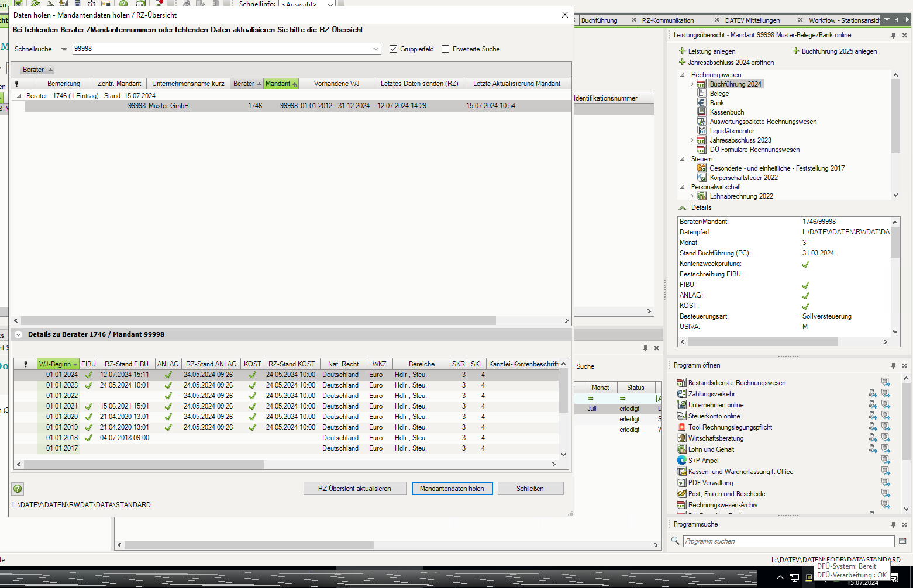Open the Schnellsuche combo box dropdown
Screen dimensions: 913x588
tap(376, 49)
